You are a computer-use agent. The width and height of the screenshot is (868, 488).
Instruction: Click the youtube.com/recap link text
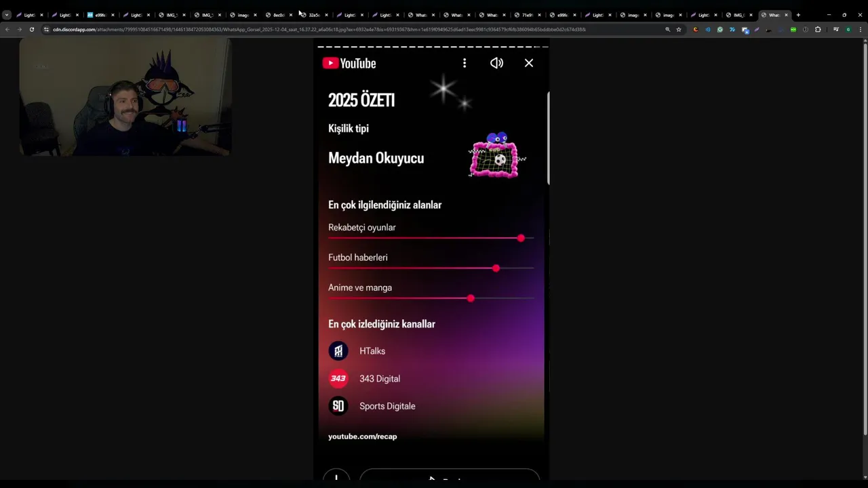point(363,436)
